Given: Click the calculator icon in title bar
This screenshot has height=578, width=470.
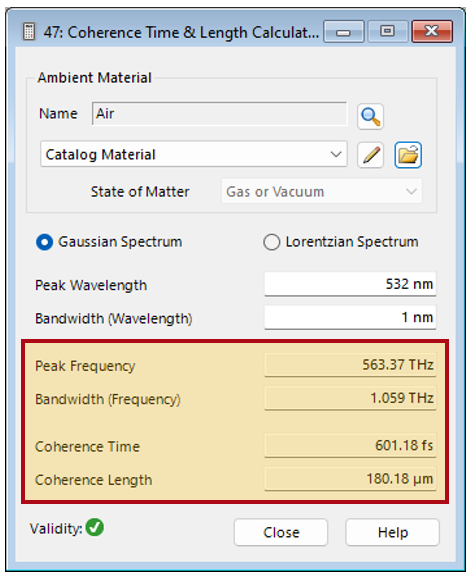Looking at the screenshot, I should 29,32.
